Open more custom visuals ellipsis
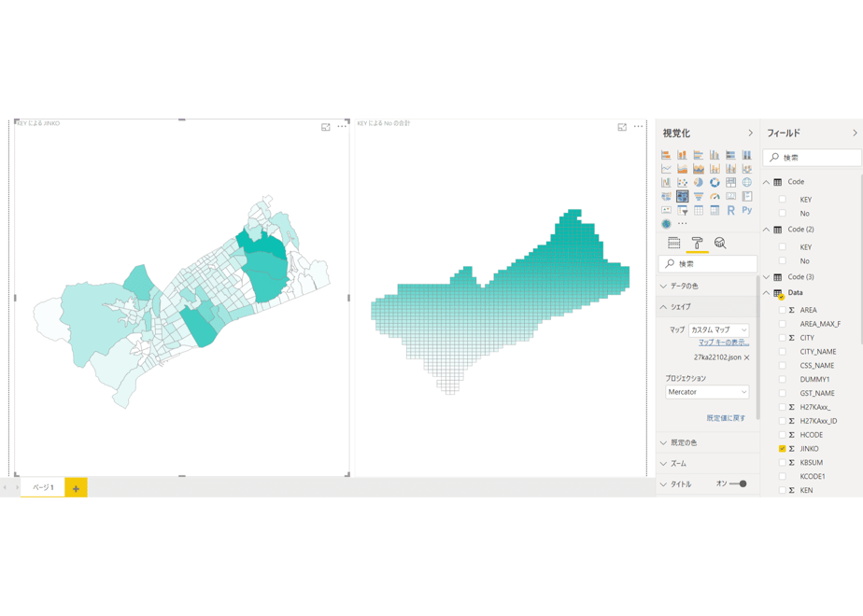 683,223
